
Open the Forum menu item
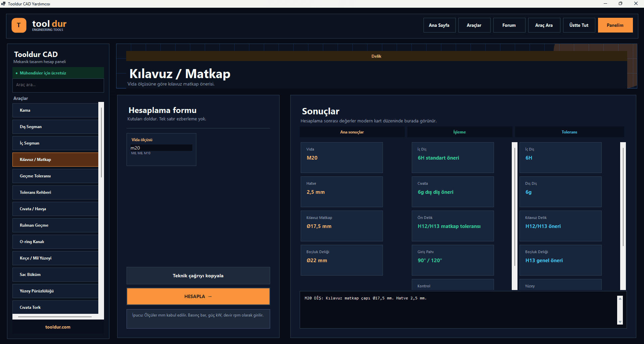tap(509, 25)
